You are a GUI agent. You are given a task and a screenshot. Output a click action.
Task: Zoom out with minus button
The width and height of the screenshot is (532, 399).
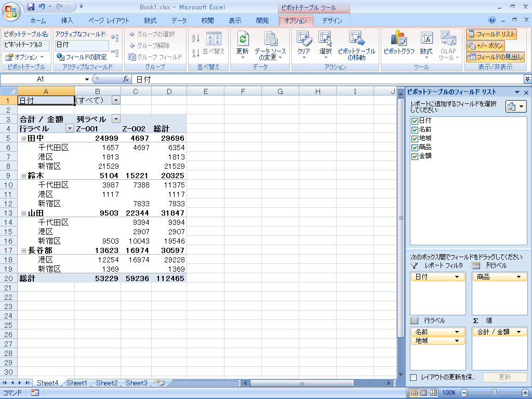tap(464, 393)
